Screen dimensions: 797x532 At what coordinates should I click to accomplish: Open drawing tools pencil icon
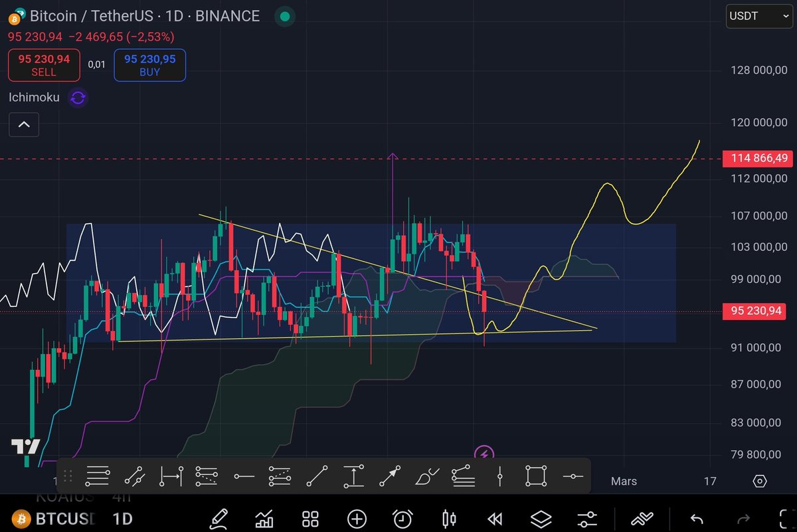(220, 518)
